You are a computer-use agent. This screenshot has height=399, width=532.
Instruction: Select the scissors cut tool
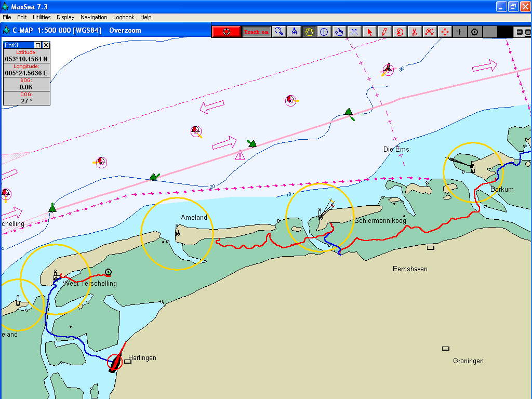tap(414, 32)
